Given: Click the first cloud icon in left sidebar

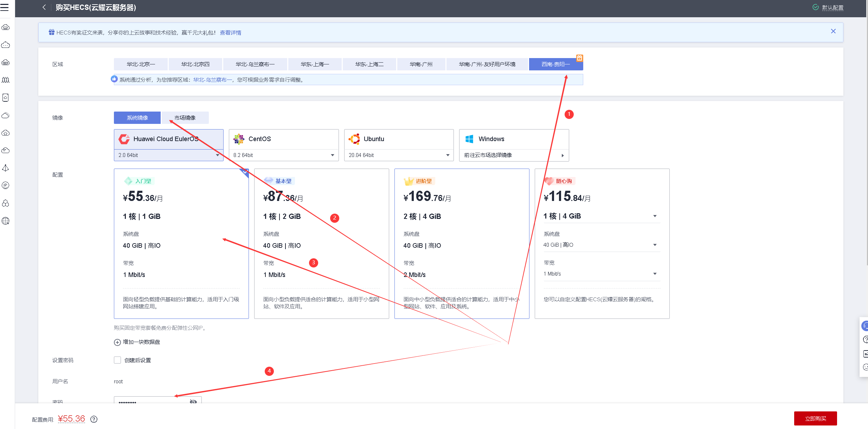Looking at the screenshot, I should (x=6, y=27).
